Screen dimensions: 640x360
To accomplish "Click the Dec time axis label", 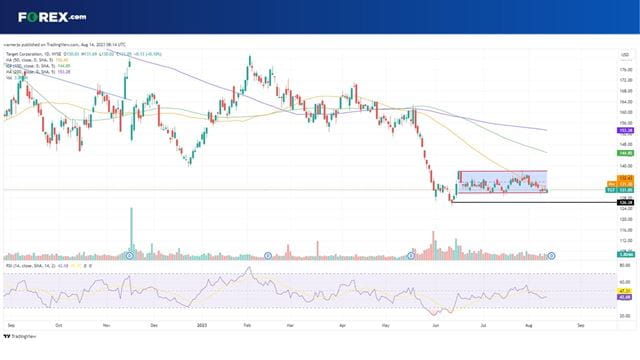I will pyautogui.click(x=154, y=326).
